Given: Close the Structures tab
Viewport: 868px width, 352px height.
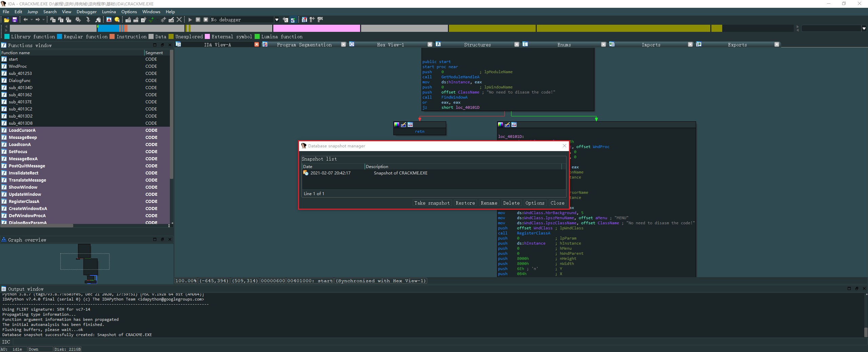Looking at the screenshot, I should tap(516, 45).
